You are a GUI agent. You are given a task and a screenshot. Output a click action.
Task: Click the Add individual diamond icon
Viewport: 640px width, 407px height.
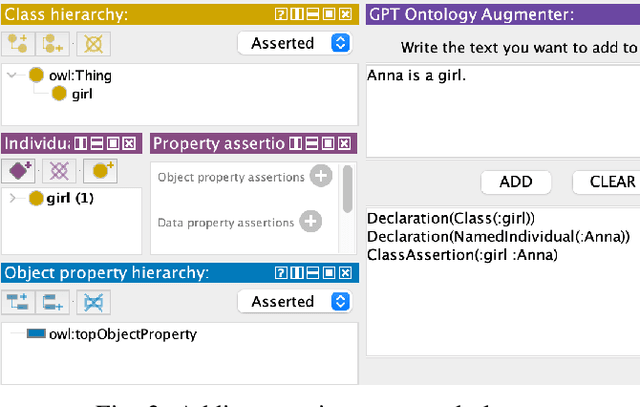[x=20, y=171]
